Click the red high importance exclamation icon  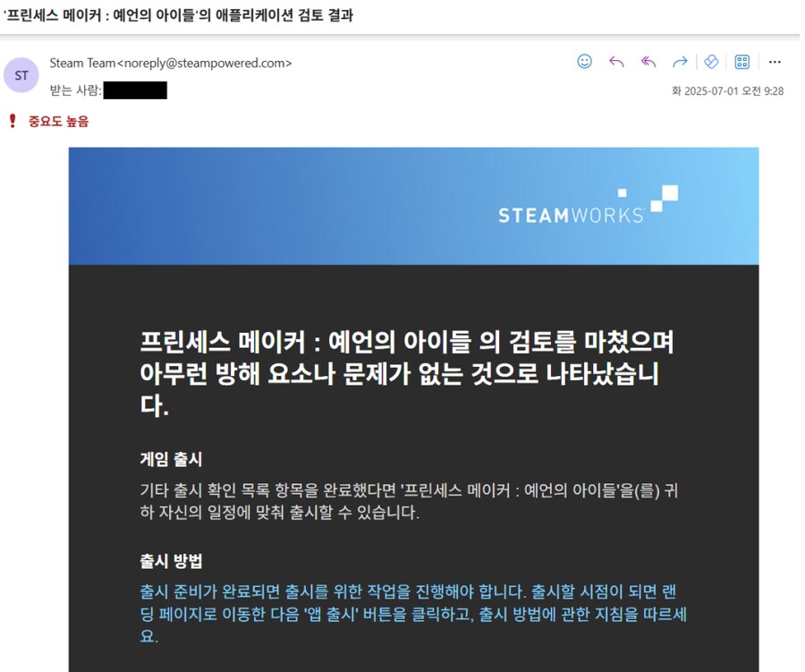(x=13, y=122)
